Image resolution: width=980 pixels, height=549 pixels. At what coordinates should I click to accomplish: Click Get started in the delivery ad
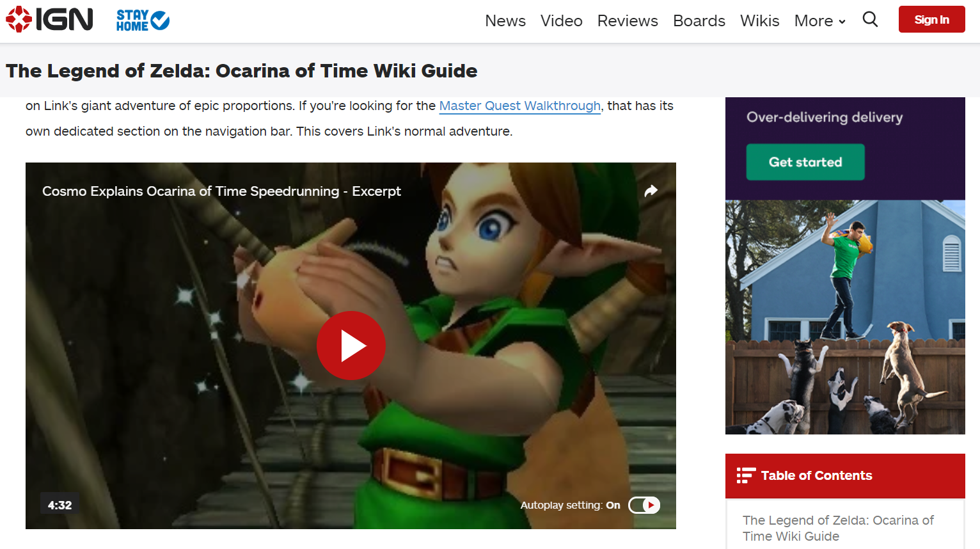point(805,162)
